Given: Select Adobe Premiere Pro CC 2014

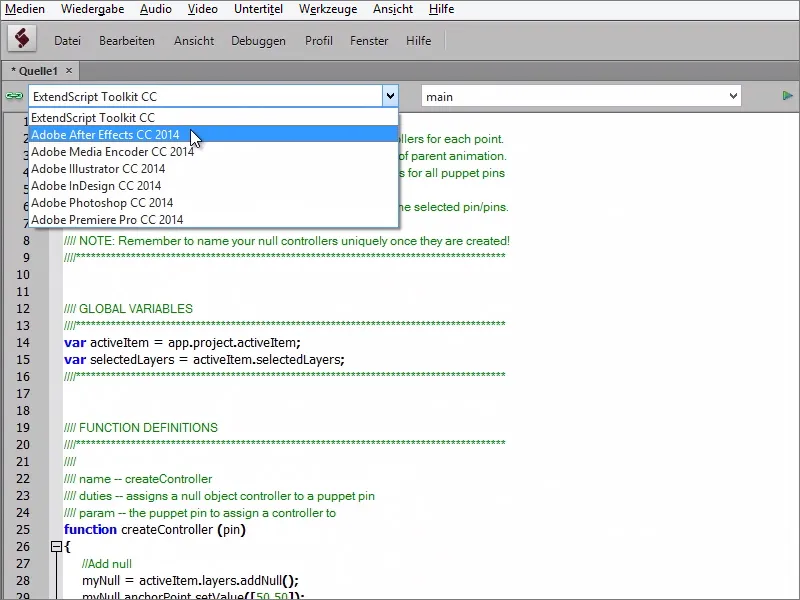Looking at the screenshot, I should [213, 220].
